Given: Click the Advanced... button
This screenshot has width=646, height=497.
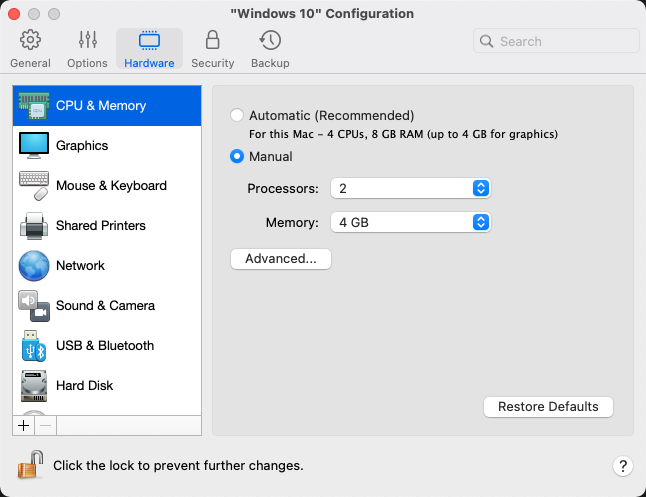Looking at the screenshot, I should click(281, 259).
